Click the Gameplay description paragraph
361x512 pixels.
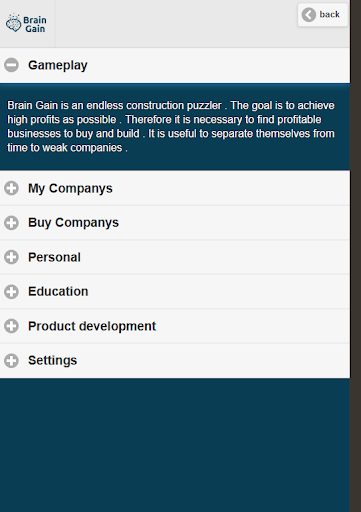click(171, 126)
